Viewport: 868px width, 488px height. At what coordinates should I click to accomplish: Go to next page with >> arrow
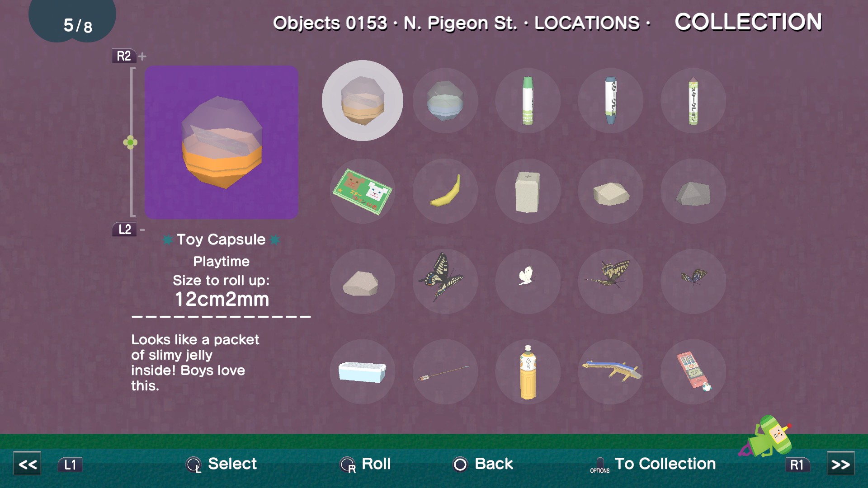[840, 464]
